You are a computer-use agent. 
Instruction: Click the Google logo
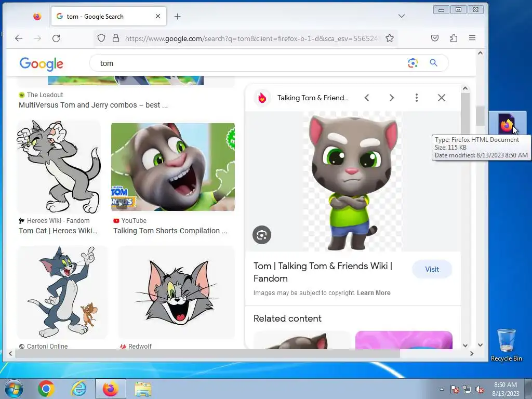click(42, 63)
